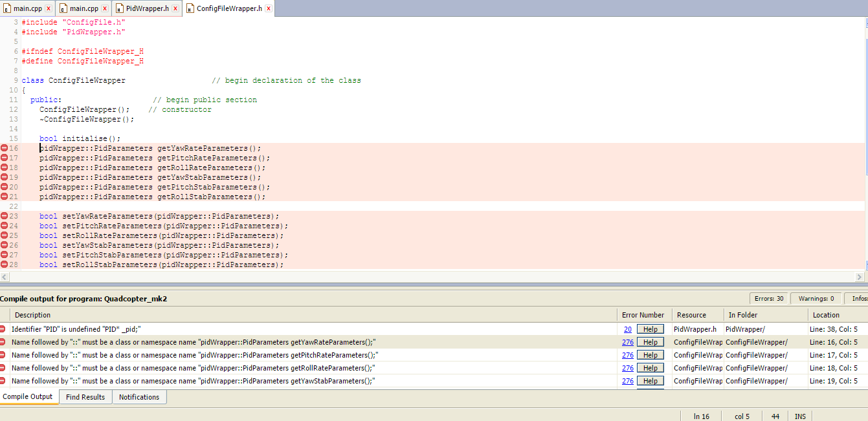Screen dimensions: 868x421
Task: Toggle the Infos filter button
Action: pos(858,299)
